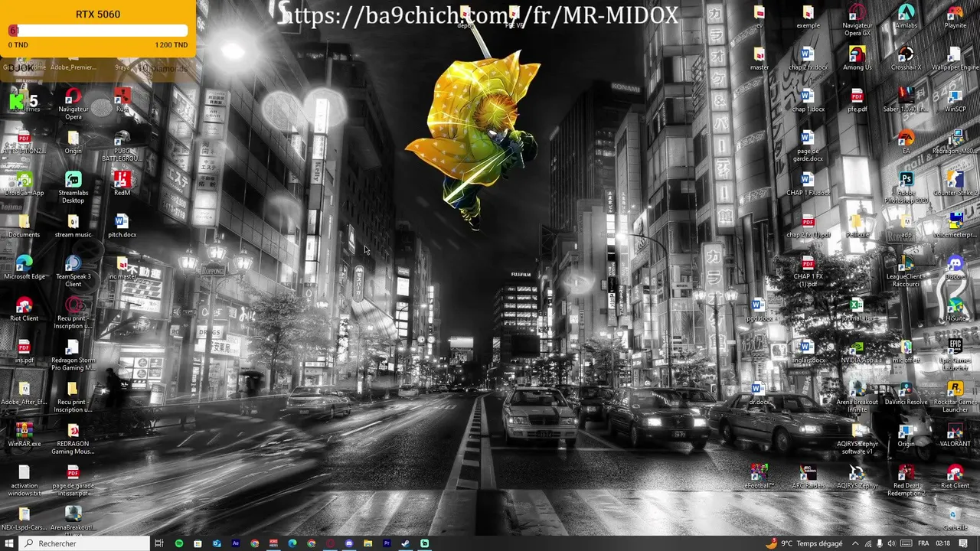
Task: Select journal.xlsx Excel file
Action: click(857, 309)
